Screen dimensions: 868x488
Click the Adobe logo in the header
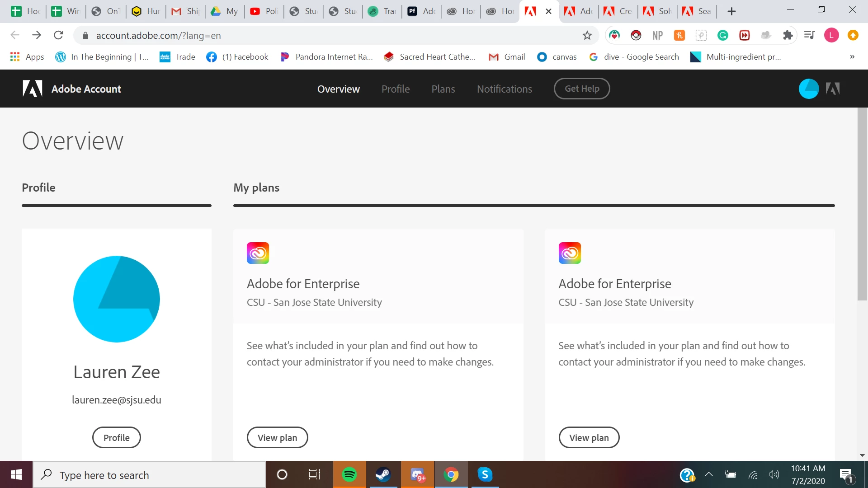[33, 89]
